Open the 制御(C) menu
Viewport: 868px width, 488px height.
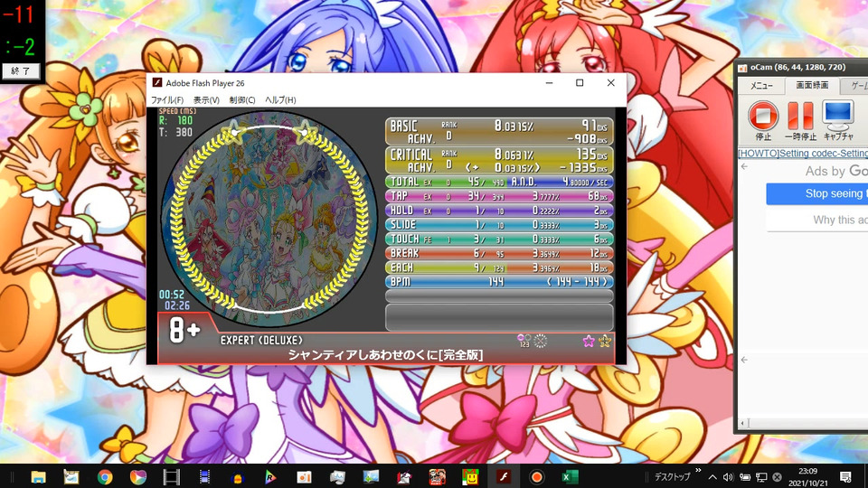pos(242,100)
